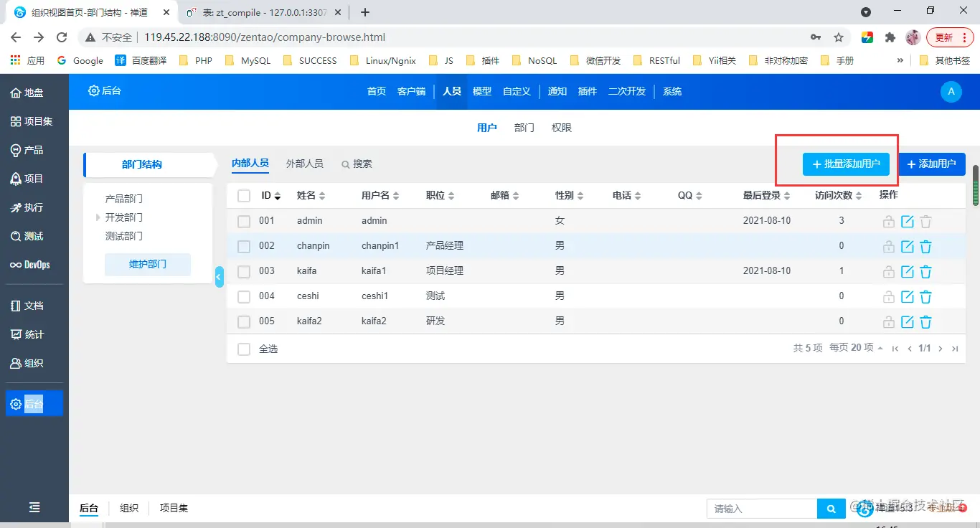Go to 产品 in the sidebar
Image resolution: width=980 pixels, height=528 pixels.
(x=27, y=150)
